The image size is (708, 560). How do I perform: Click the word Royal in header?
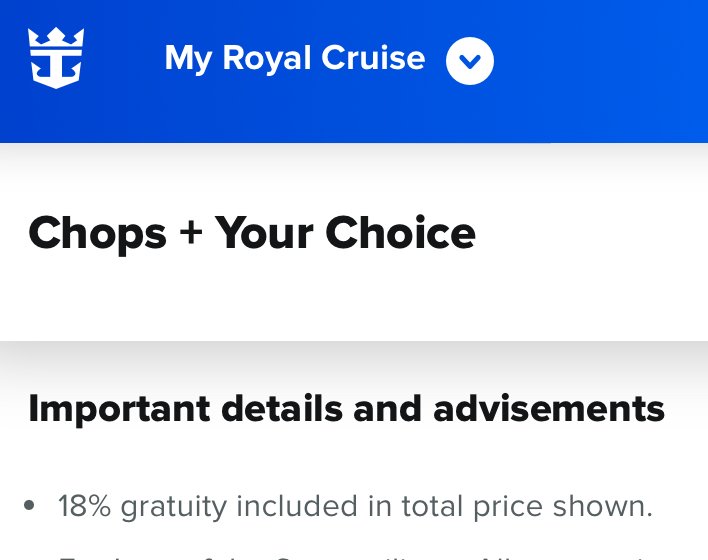(x=267, y=59)
